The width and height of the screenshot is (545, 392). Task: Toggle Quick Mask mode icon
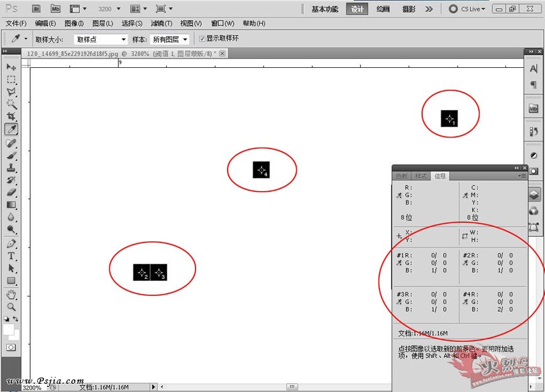pyautogui.click(x=11, y=347)
